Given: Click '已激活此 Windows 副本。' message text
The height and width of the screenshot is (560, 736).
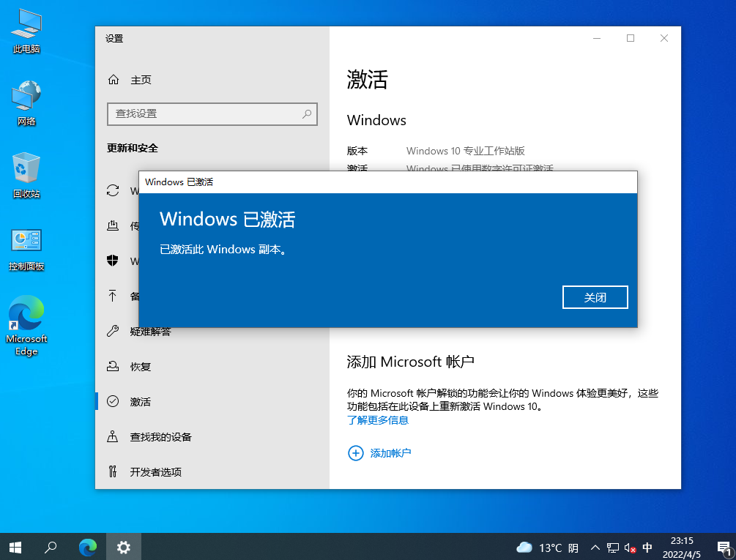Looking at the screenshot, I should point(223,249).
